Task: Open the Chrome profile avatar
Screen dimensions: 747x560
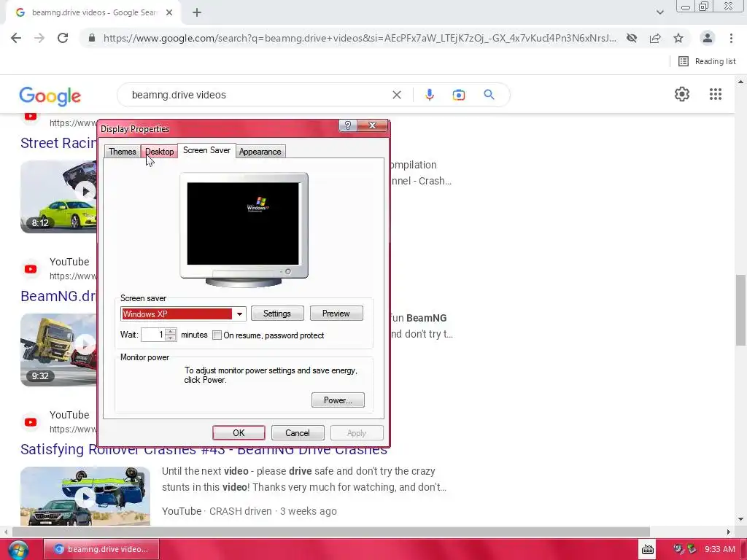Action: pos(708,38)
